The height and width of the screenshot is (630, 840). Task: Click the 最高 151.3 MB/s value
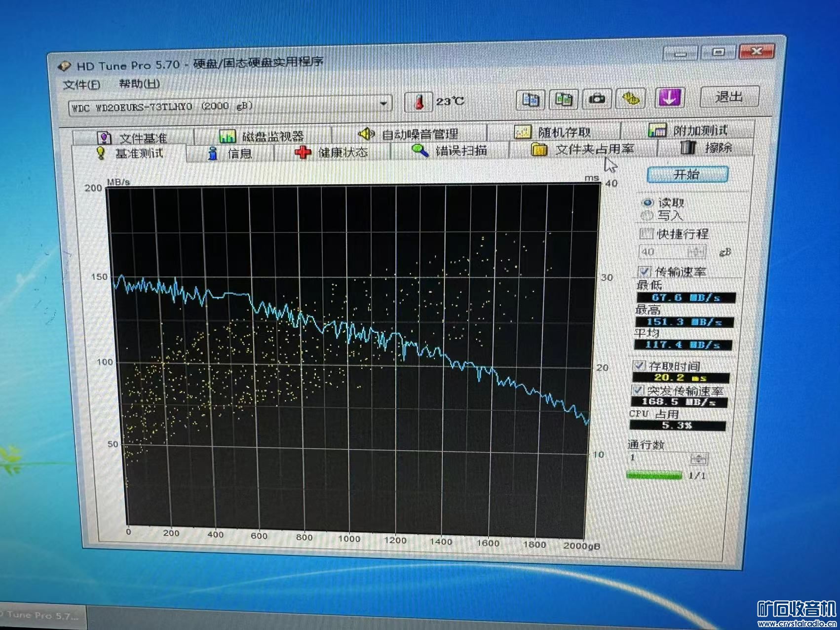tap(685, 322)
